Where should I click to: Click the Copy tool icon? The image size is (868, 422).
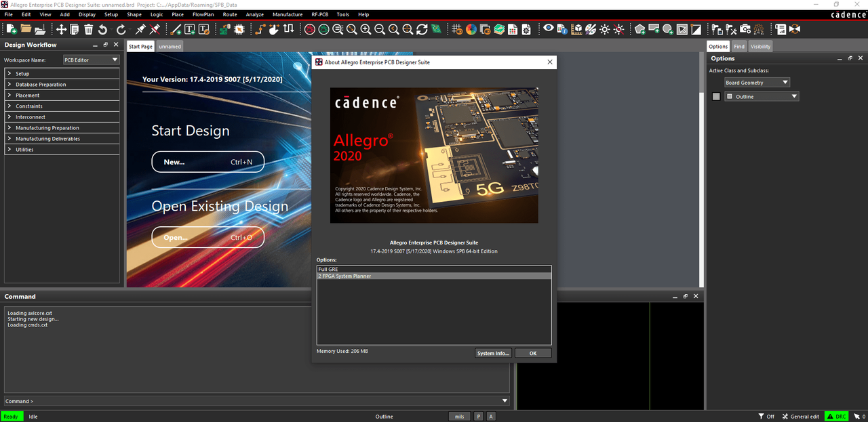coord(75,29)
